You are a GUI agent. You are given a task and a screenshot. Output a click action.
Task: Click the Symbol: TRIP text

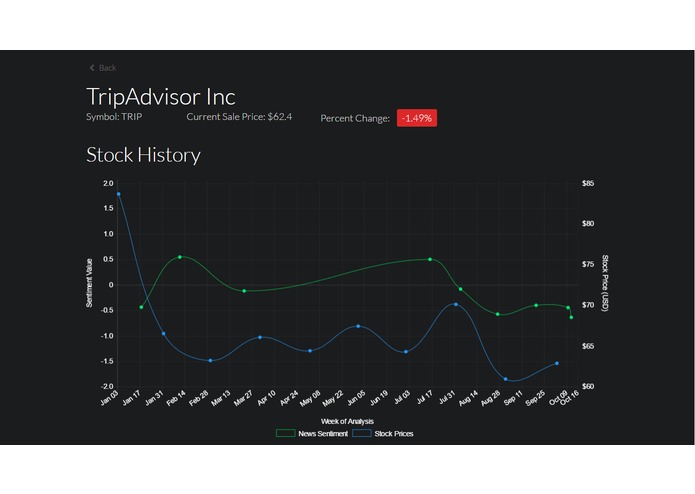(114, 117)
